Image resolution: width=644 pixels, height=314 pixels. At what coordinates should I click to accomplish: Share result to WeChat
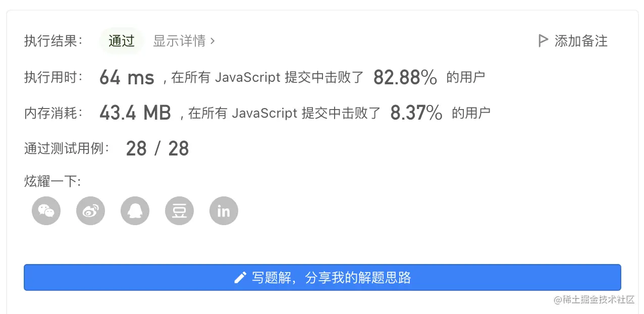(46, 211)
